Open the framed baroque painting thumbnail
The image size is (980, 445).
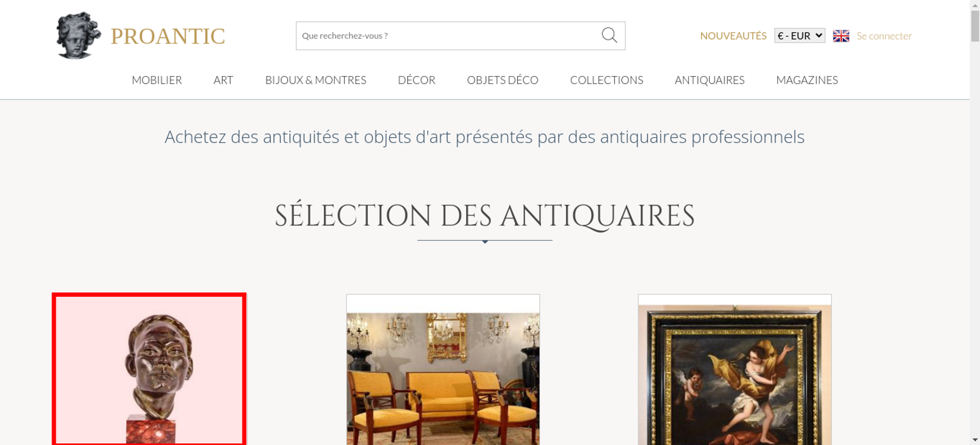(x=735, y=370)
